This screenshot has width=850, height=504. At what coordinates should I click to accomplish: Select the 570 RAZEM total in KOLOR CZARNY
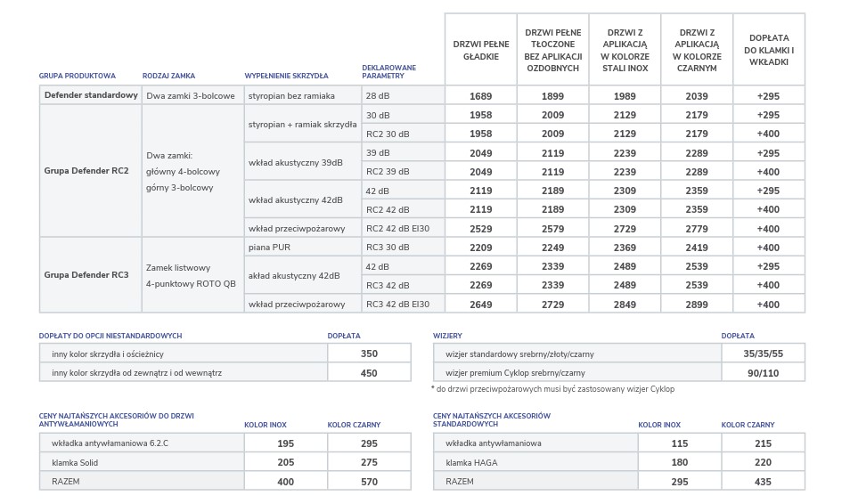point(369,482)
